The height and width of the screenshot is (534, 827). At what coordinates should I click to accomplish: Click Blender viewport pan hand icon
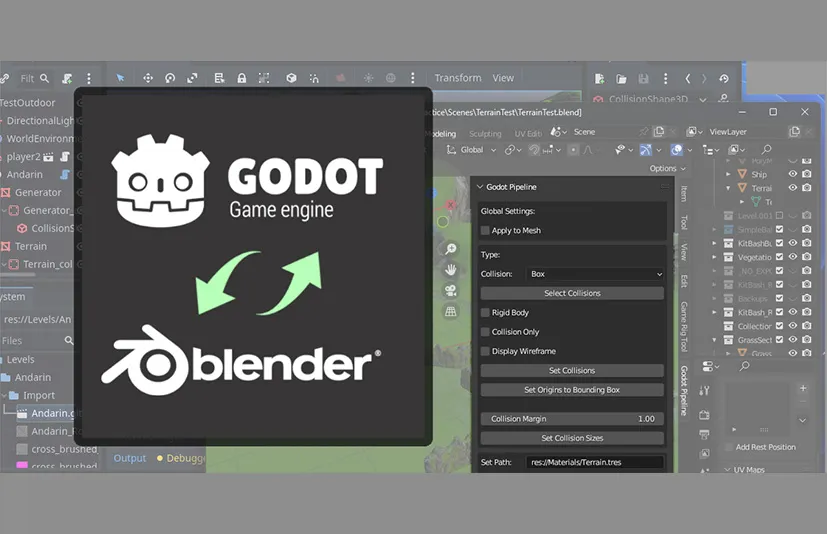[x=450, y=270]
